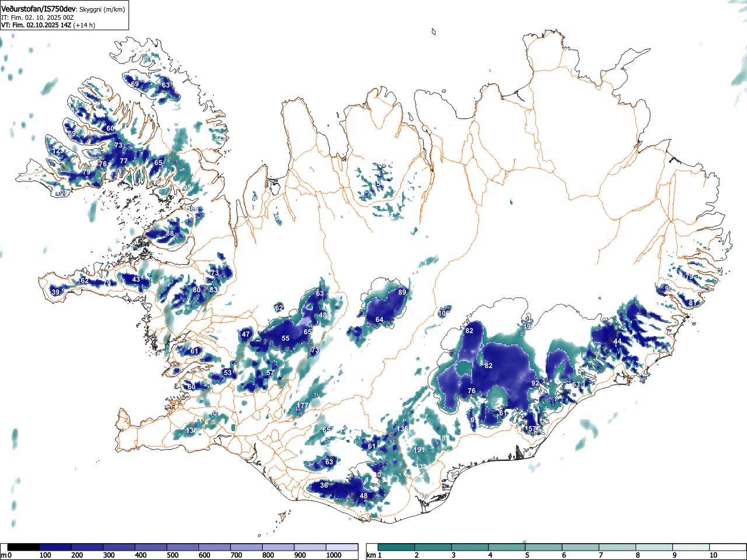This screenshot has width=747, height=560.
Task: Choose the 900–1000 m pale lavender swatch
Action: [310, 547]
